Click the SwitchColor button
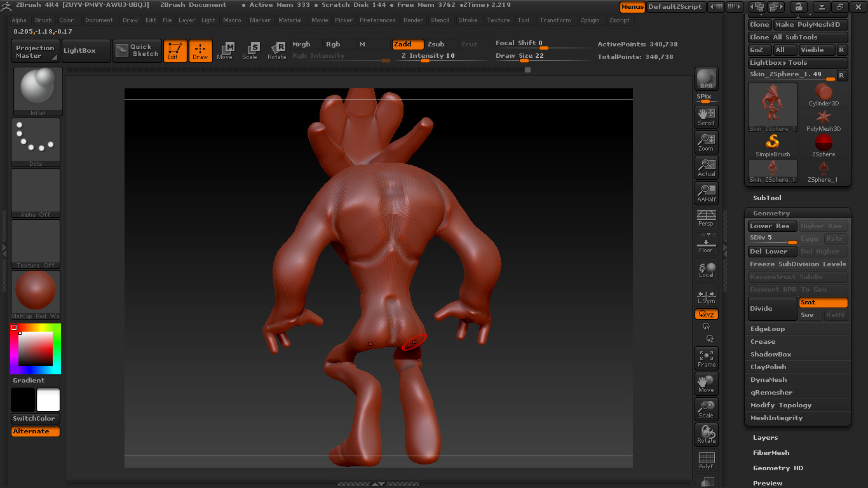868x488 pixels. pos(36,419)
